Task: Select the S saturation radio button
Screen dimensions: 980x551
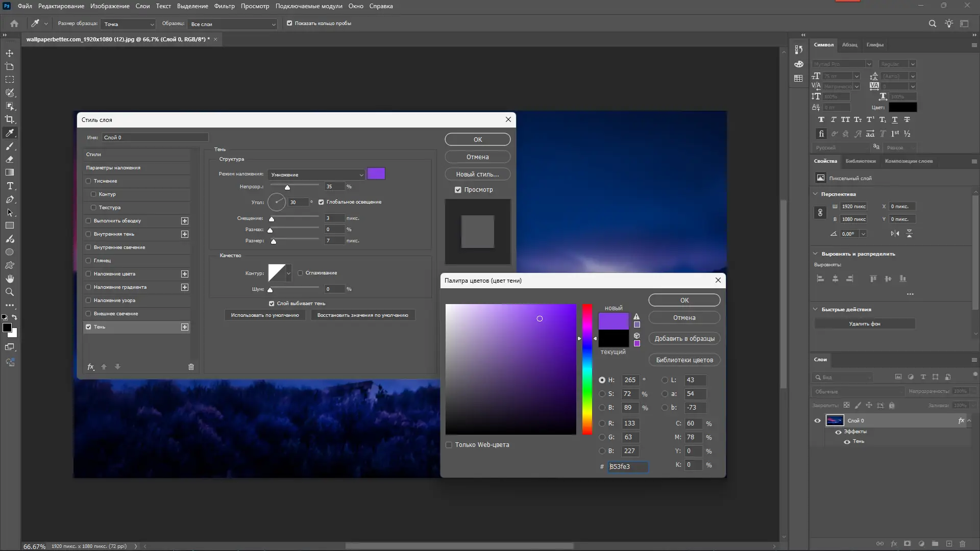Action: coord(602,394)
